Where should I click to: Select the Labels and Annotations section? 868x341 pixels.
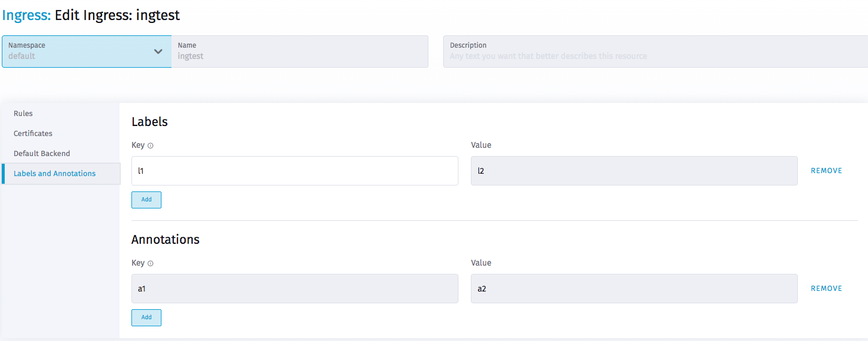(x=54, y=173)
